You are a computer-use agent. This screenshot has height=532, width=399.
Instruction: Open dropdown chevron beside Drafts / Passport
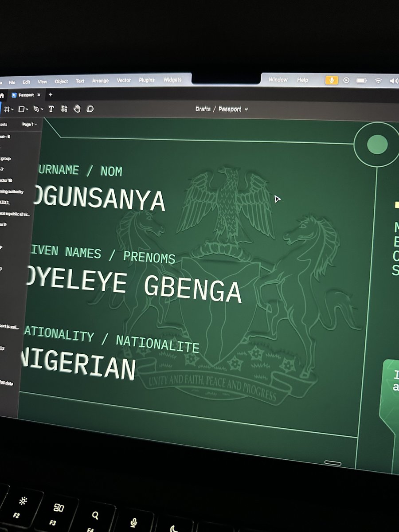pos(246,109)
